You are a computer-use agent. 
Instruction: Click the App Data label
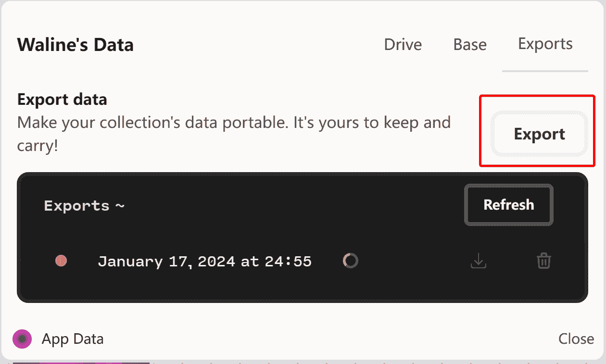point(73,339)
